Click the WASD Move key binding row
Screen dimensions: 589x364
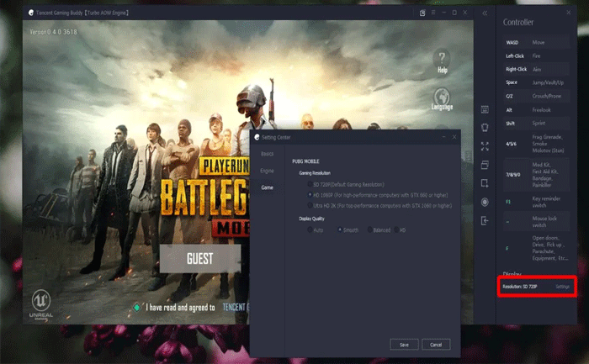(537, 42)
